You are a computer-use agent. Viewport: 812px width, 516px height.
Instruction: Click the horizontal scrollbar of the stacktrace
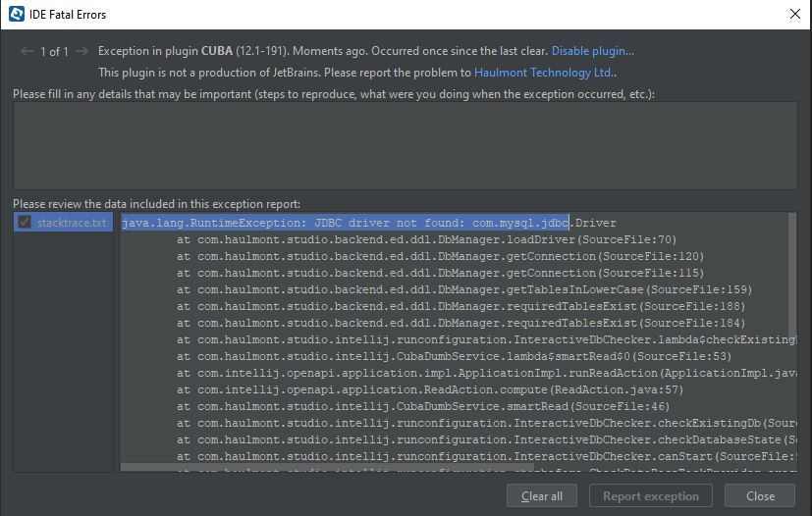point(327,467)
